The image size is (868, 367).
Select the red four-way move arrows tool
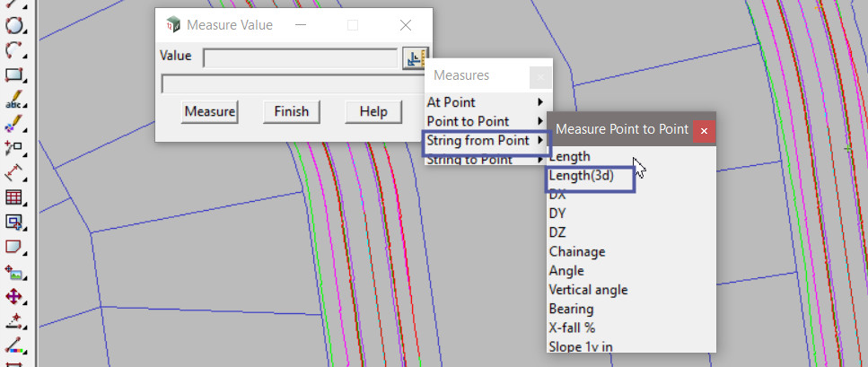click(x=13, y=295)
